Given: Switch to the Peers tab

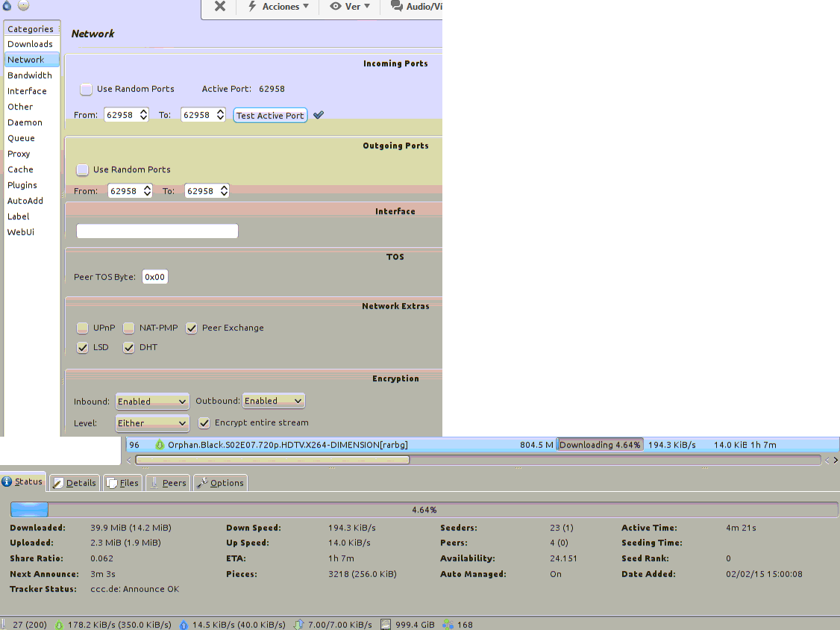Looking at the screenshot, I should (x=168, y=482).
